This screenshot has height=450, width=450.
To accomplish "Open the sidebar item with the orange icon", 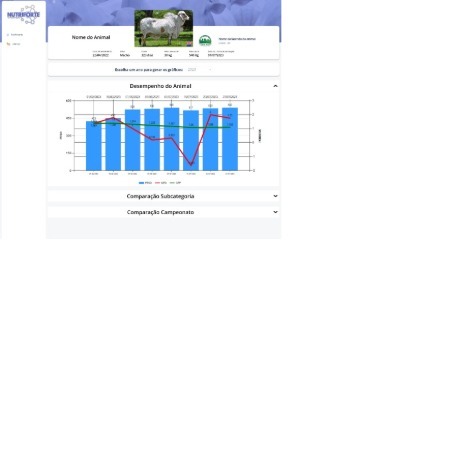I will [14, 44].
